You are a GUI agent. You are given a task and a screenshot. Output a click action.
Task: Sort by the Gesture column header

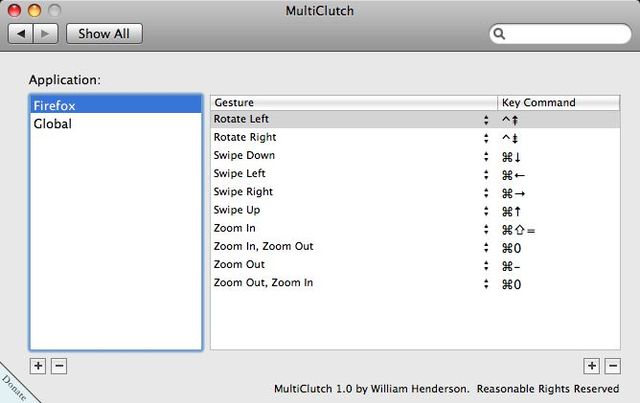[x=354, y=102]
